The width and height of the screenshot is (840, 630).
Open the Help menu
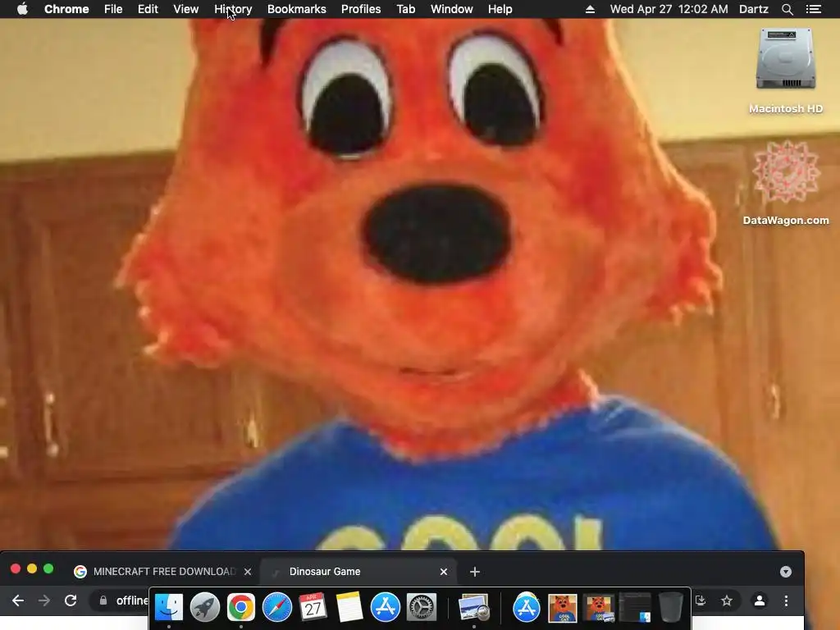click(x=500, y=9)
